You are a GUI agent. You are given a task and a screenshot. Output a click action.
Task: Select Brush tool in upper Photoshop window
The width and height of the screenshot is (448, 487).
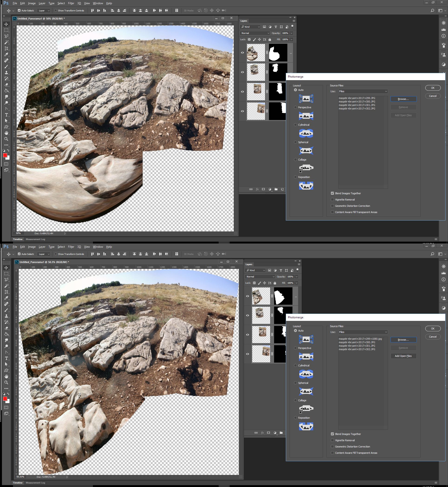[x=6, y=67]
